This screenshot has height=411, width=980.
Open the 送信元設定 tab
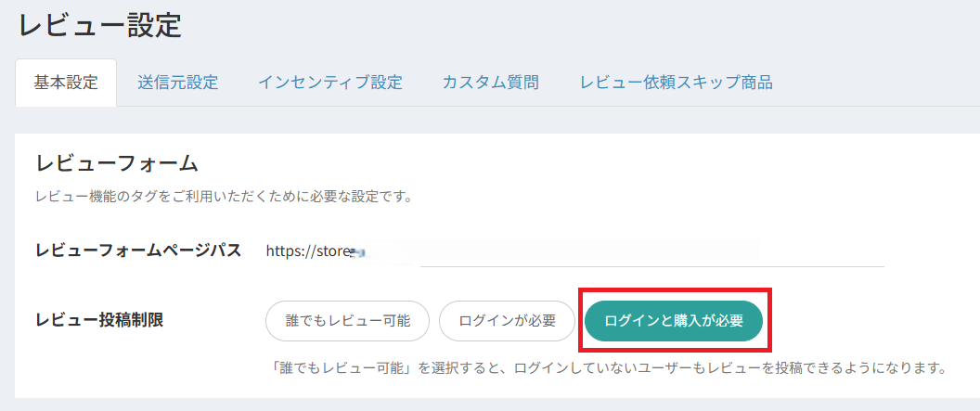[177, 83]
